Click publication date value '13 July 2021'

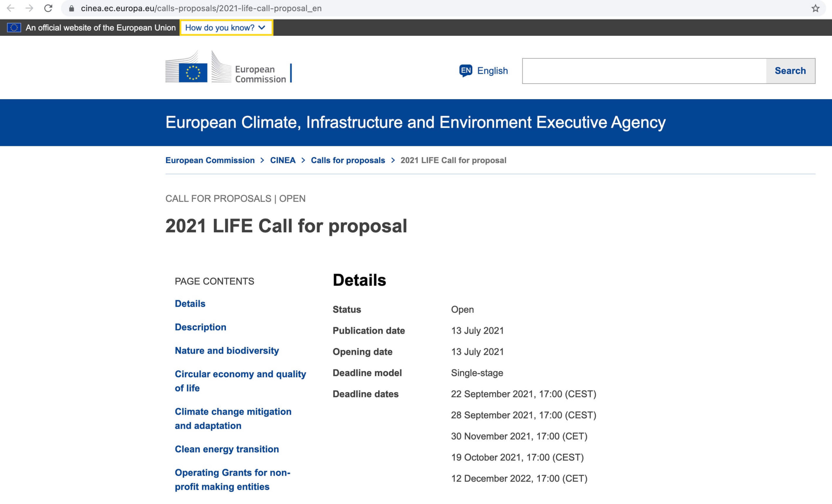(x=477, y=330)
